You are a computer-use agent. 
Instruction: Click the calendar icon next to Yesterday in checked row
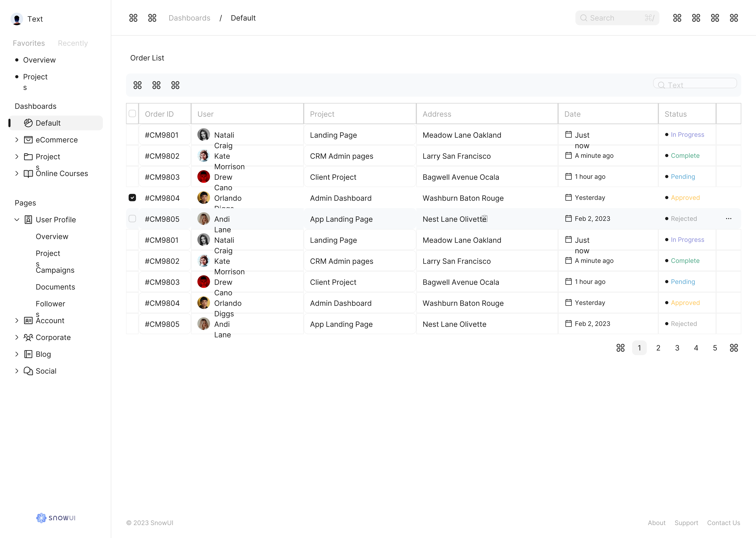[568, 197]
